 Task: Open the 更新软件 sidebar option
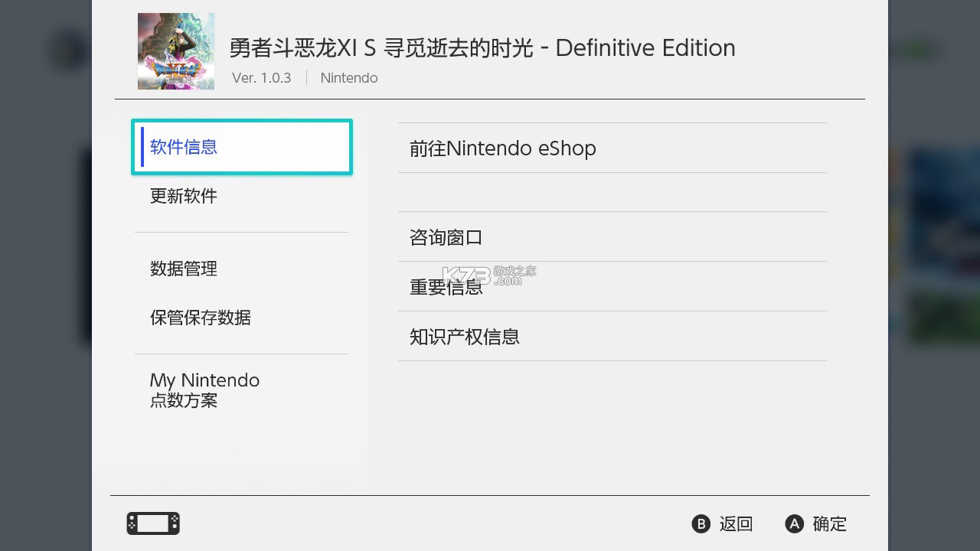184,196
